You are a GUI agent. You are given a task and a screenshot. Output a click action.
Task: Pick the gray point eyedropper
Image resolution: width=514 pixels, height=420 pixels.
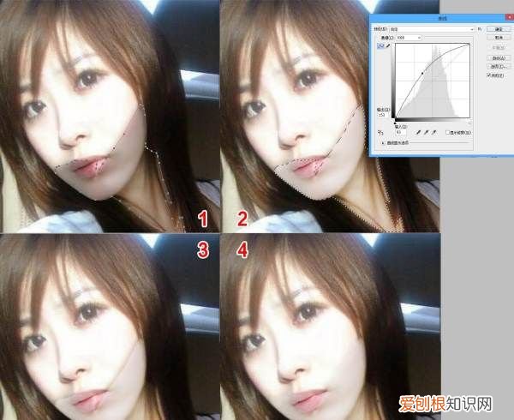[x=426, y=133]
